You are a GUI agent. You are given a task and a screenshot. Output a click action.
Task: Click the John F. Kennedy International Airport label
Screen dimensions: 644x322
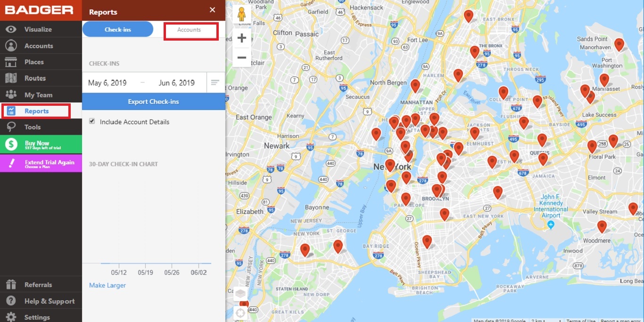[x=551, y=206]
